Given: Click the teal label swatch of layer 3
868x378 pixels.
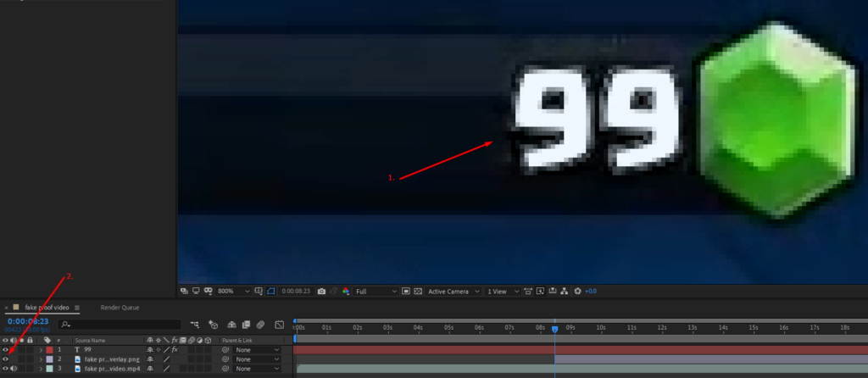Looking at the screenshot, I should click(49, 368).
